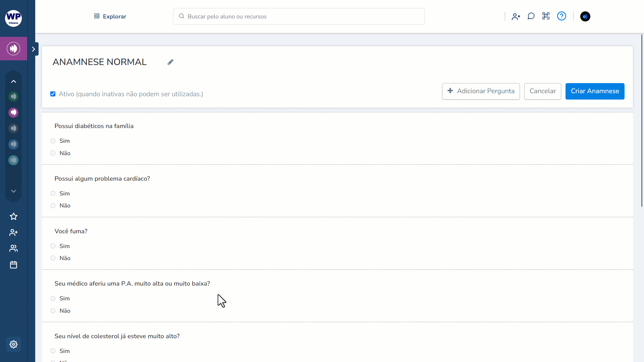Click the QR code scanner icon
Screen dimensions: 644x362
(x=546, y=16)
